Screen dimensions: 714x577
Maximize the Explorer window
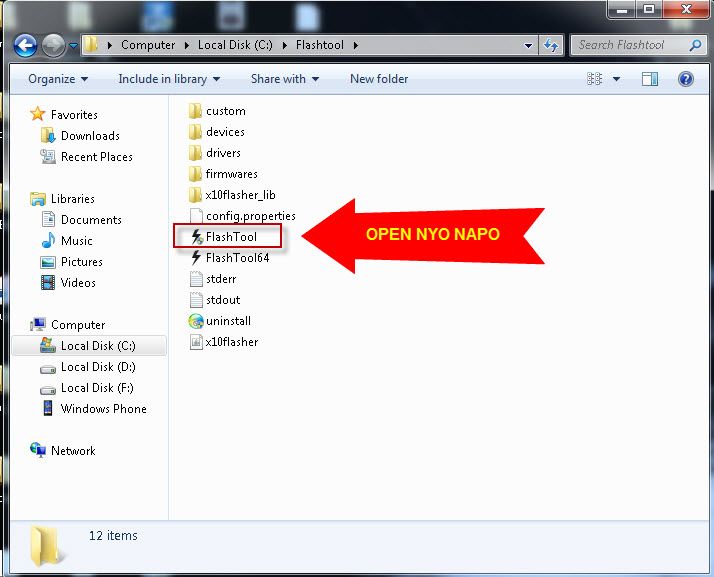pyautogui.click(x=649, y=9)
